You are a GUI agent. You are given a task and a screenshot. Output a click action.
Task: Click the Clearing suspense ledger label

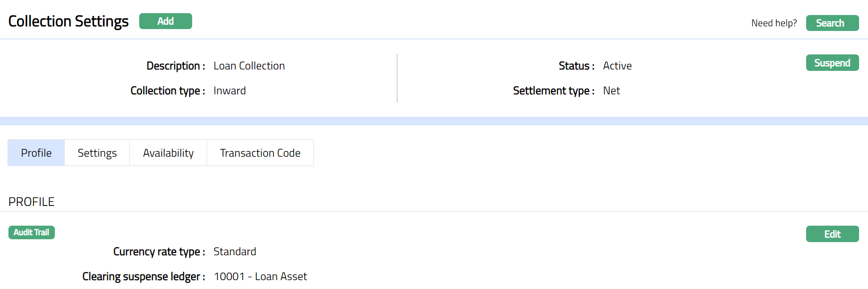tap(143, 277)
